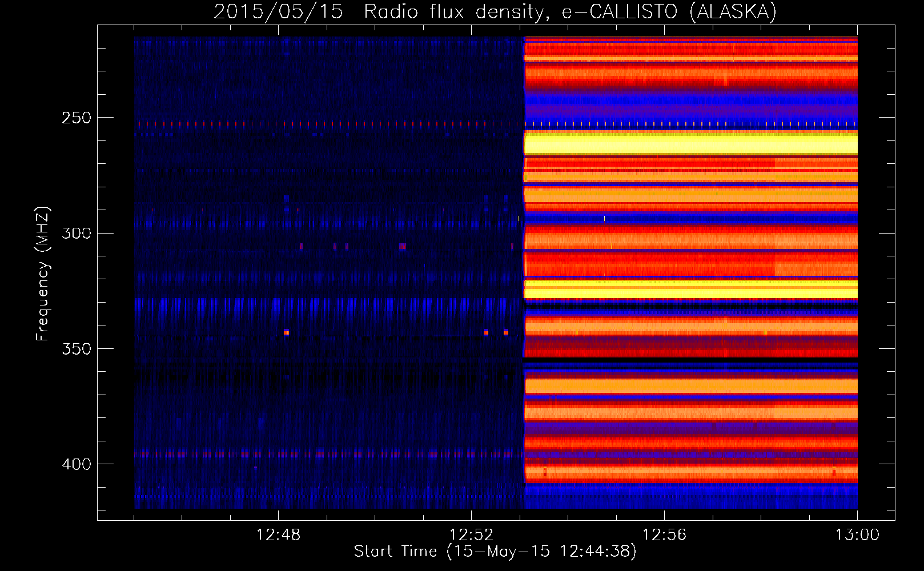This screenshot has width=924, height=571.
Task: Select the 12:52 time tick label
Action: point(471,535)
